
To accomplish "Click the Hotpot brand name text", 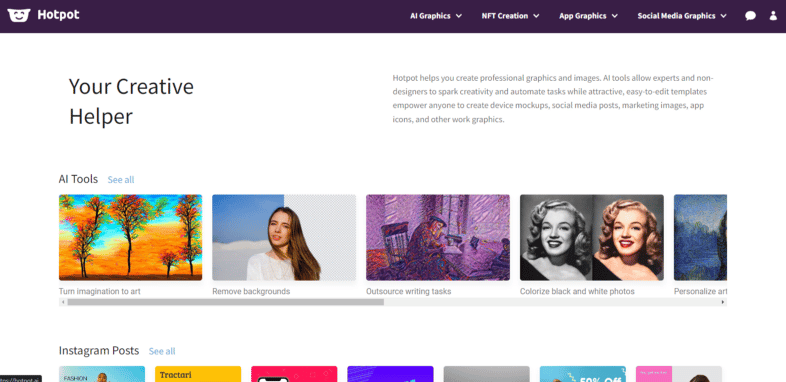I will coord(58,15).
